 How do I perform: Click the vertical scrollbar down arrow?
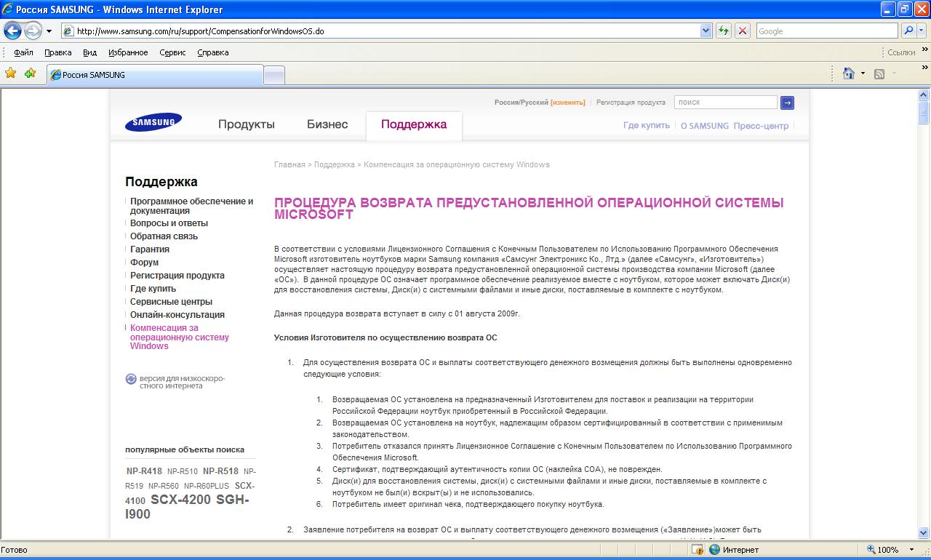point(924,532)
